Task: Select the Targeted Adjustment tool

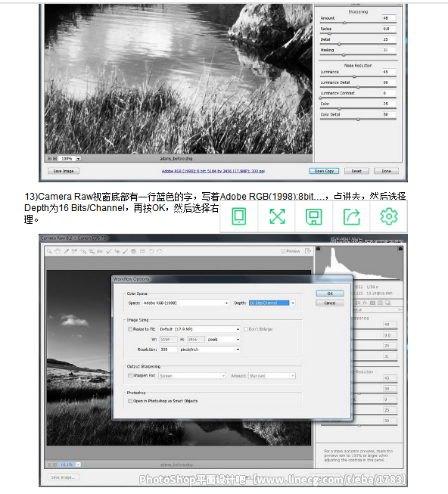Action: (x=82, y=251)
